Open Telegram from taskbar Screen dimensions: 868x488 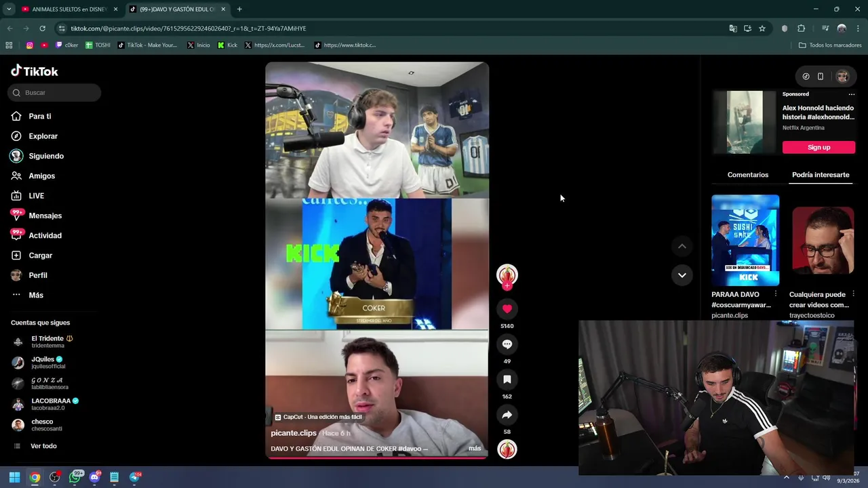(134, 477)
